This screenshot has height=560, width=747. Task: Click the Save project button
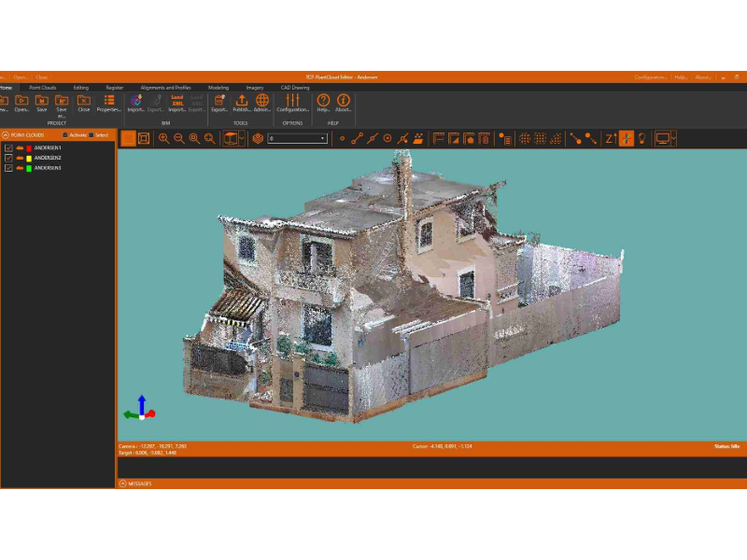(x=42, y=103)
